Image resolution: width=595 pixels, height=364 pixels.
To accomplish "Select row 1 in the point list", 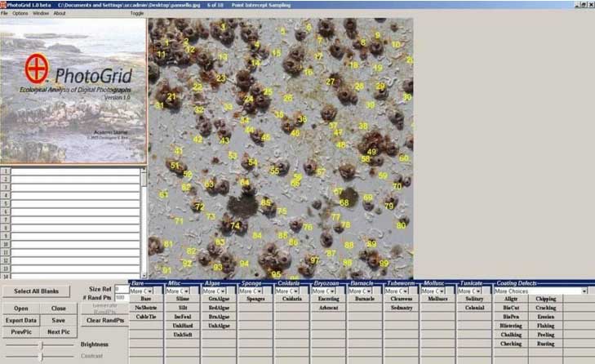I will pos(73,171).
